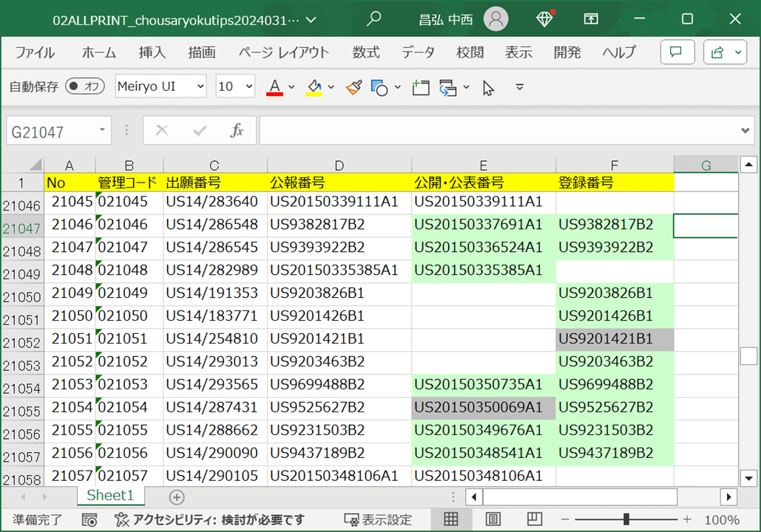The image size is (761, 532).
Task: Switch to Page Layout view icon
Action: [493, 519]
